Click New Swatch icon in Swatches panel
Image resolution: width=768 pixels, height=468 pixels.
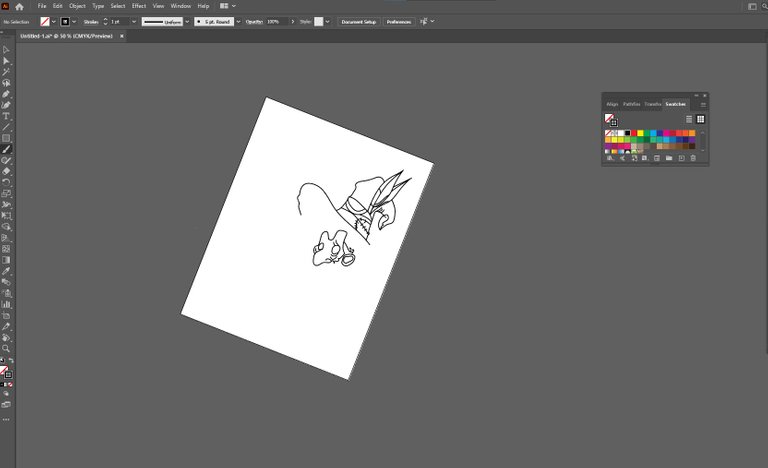coord(681,158)
